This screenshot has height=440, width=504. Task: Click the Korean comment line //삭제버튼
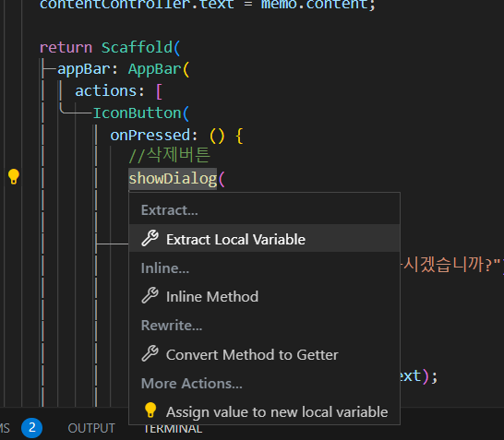click(x=170, y=156)
